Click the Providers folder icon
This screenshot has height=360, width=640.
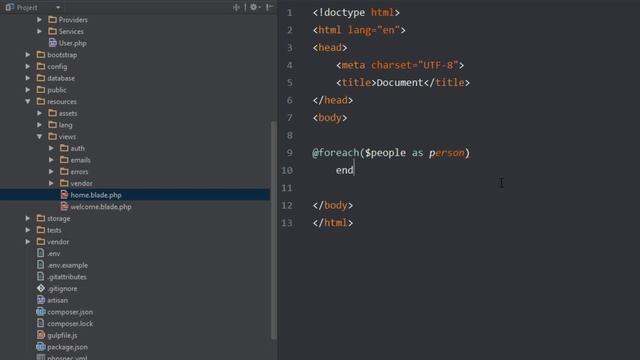point(52,20)
